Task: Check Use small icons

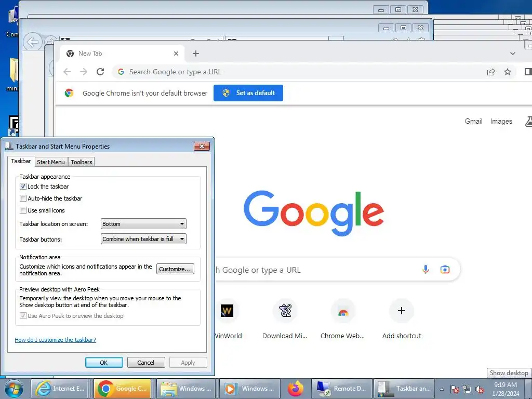Action: click(x=23, y=210)
